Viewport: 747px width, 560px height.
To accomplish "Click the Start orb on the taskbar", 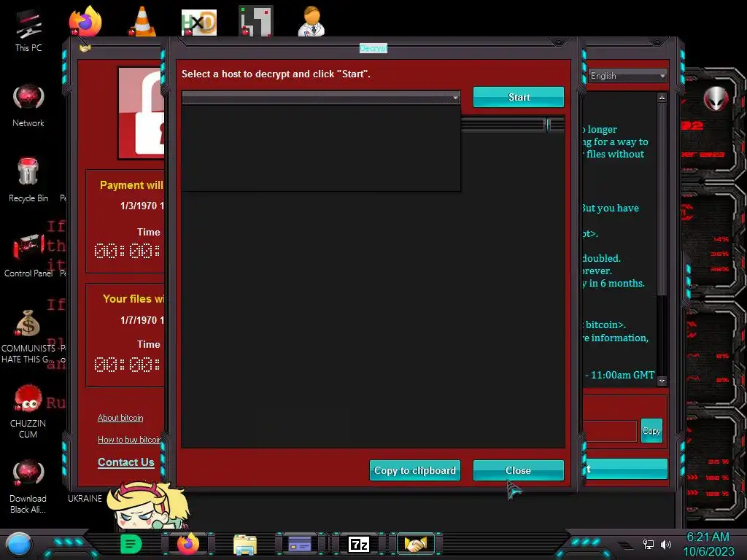I will pos(19,545).
